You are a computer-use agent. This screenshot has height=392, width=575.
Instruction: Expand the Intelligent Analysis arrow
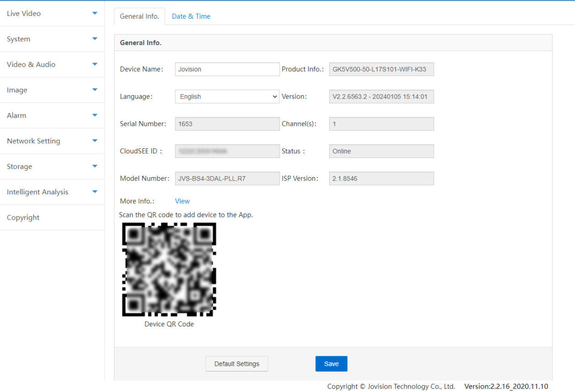pos(94,192)
